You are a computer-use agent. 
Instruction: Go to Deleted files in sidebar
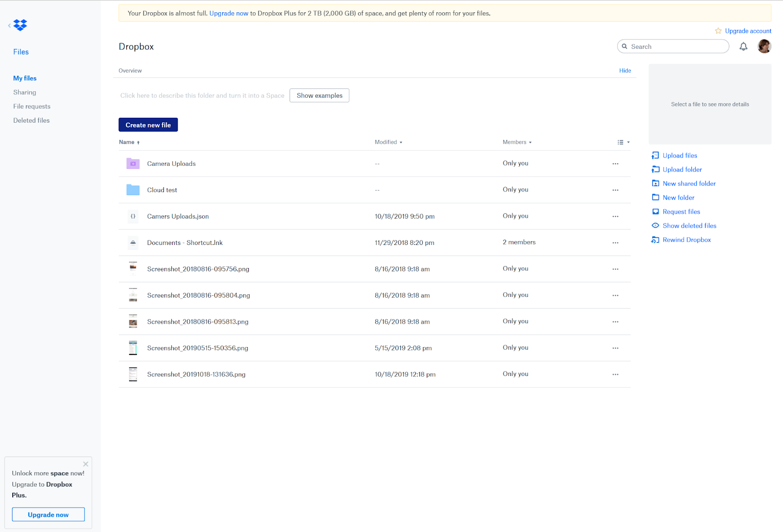click(x=31, y=120)
